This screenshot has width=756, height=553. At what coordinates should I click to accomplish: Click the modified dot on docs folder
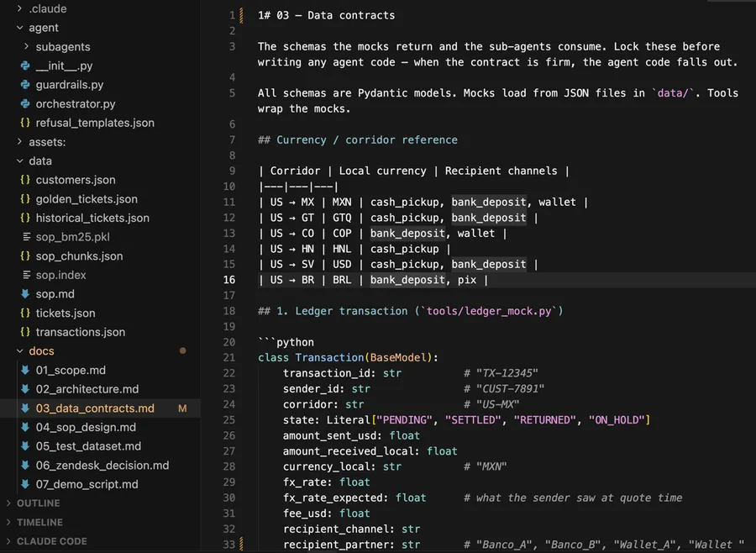pyautogui.click(x=183, y=350)
